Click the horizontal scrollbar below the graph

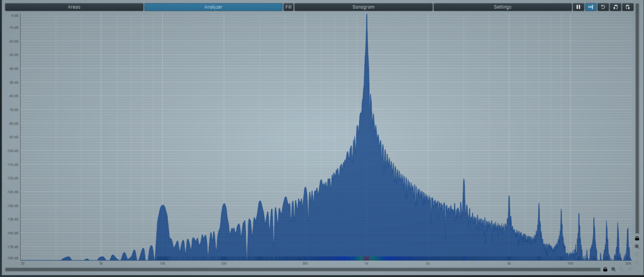(x=303, y=269)
